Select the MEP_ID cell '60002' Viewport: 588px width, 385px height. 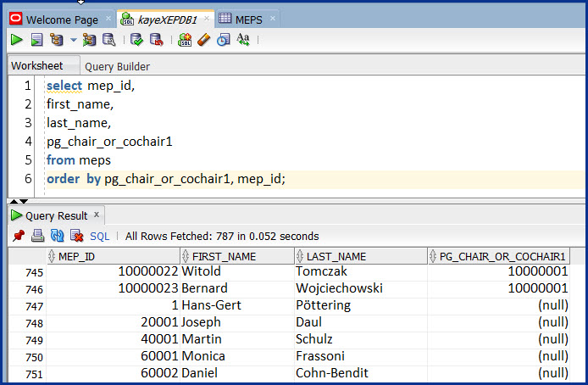click(x=113, y=373)
